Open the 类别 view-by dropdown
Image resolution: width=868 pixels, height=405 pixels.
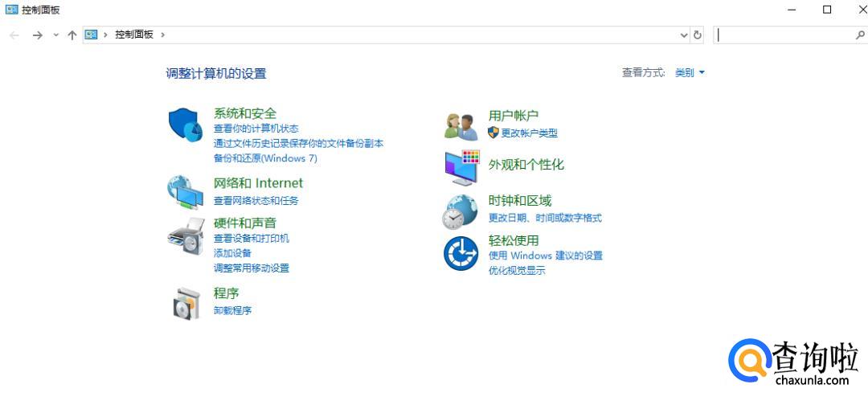(x=690, y=72)
